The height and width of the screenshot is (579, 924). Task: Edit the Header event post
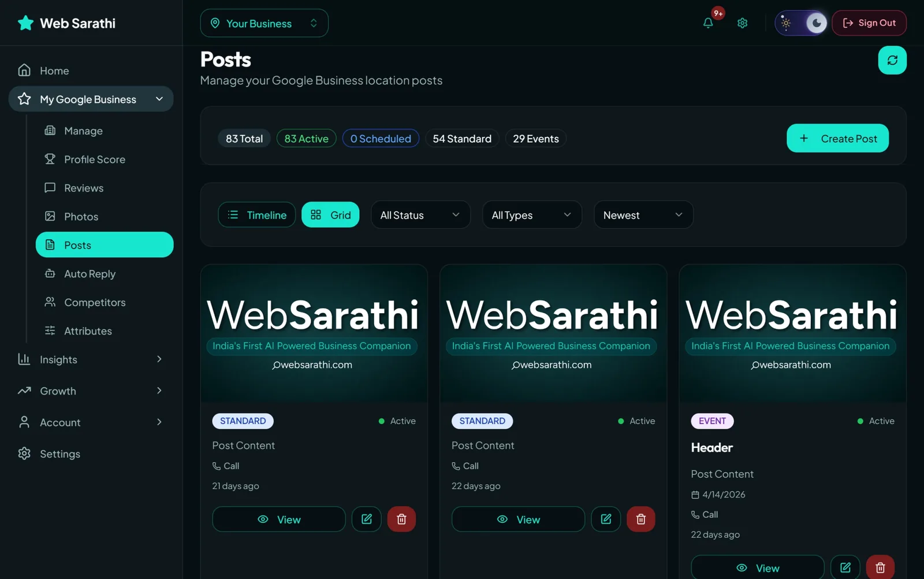845,567
